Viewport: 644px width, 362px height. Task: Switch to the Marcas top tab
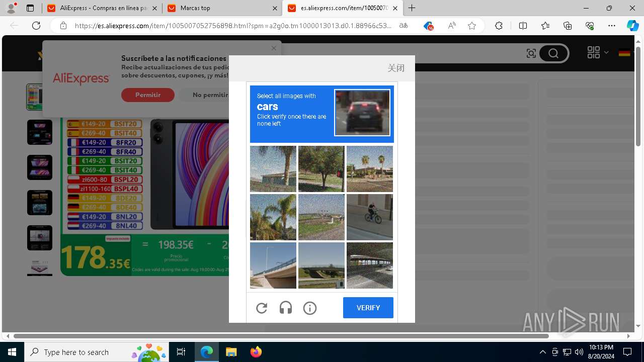tap(221, 8)
